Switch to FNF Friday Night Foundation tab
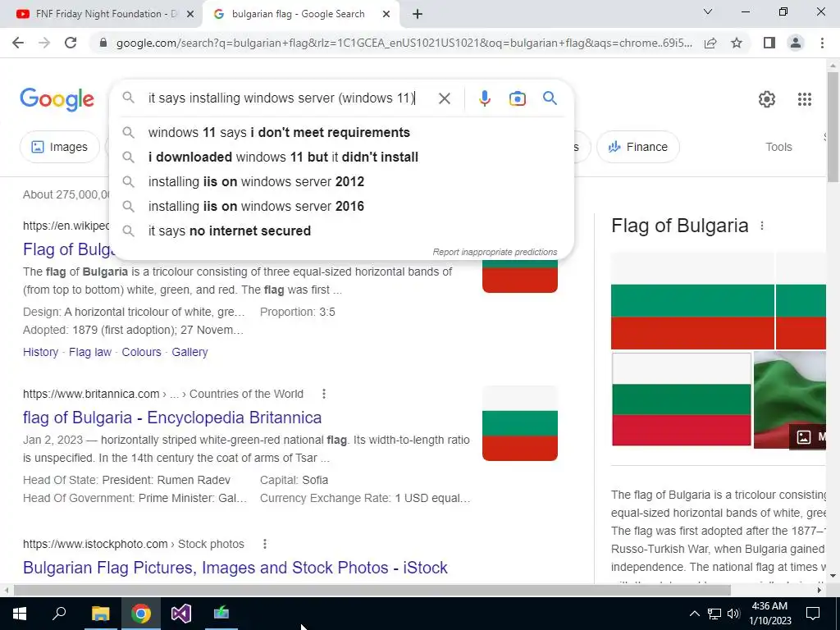 [101, 15]
